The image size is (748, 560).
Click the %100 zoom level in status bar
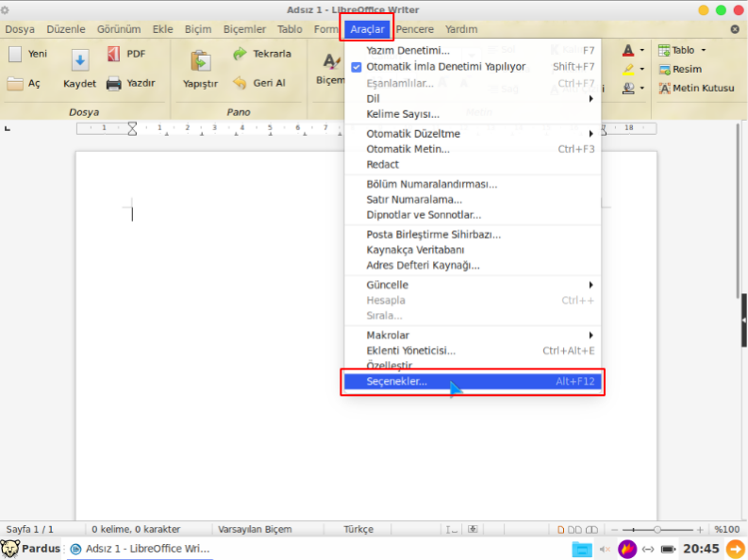pos(726,530)
